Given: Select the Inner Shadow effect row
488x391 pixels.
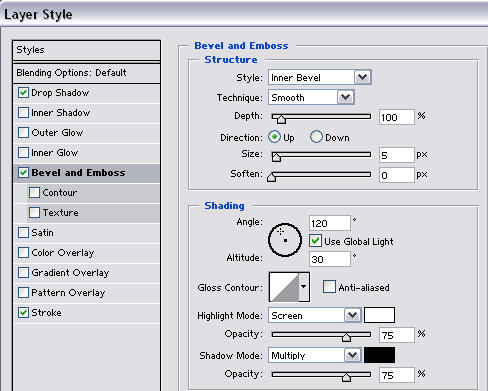Looking at the screenshot, I should point(86,113).
